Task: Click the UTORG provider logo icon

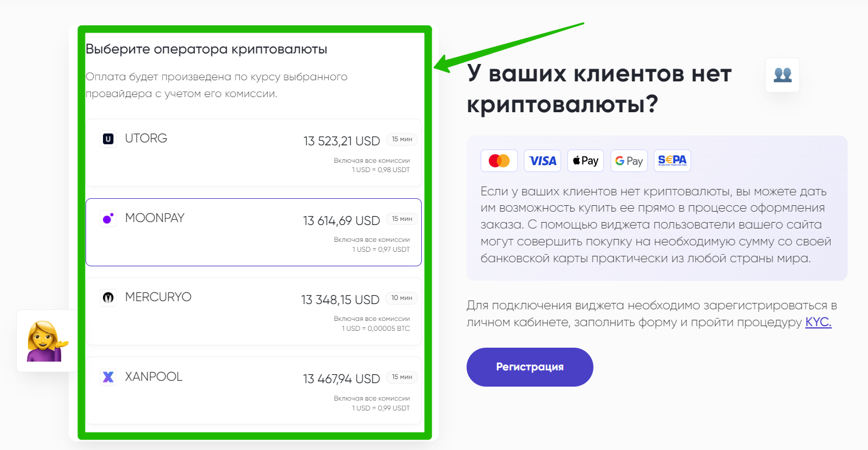Action: (x=108, y=139)
